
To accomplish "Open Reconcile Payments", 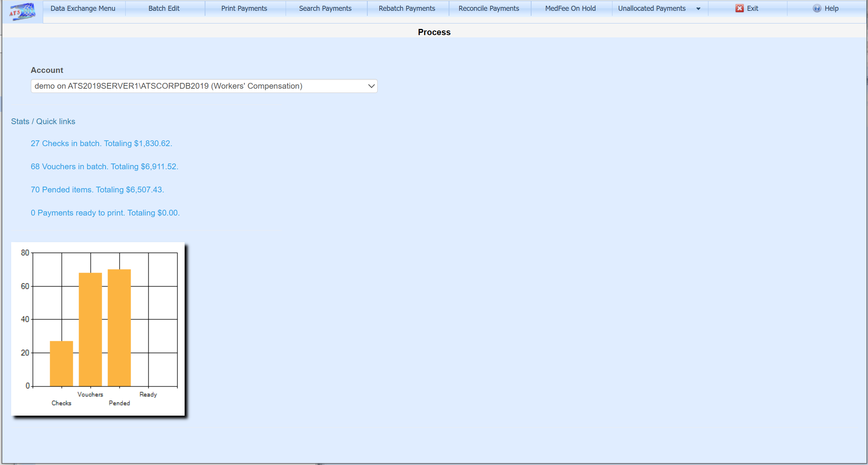I will [x=488, y=8].
